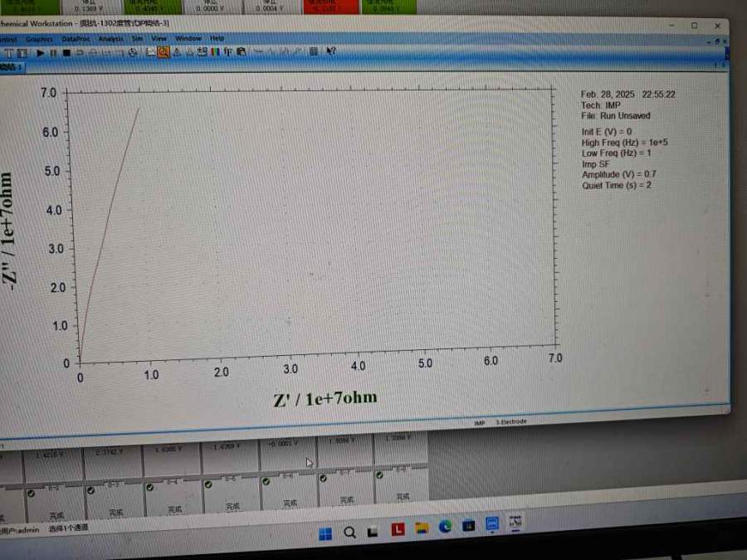Click the Run experiment play icon
The image size is (747, 560).
[x=41, y=52]
